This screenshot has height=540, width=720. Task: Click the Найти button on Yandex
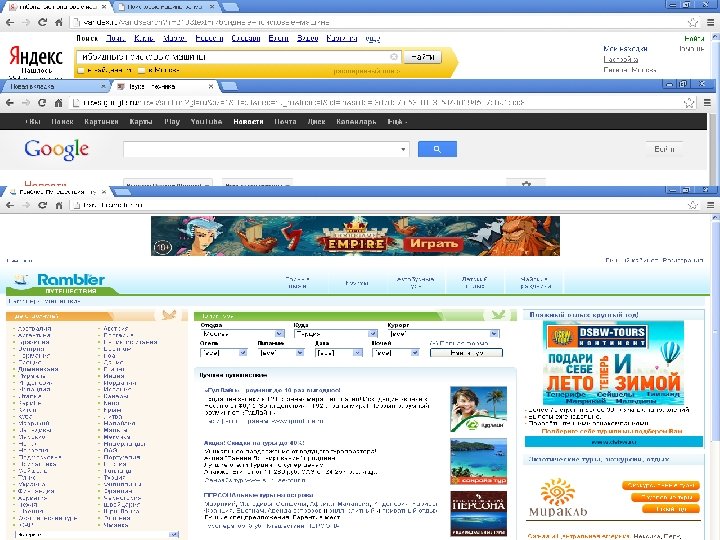click(422, 57)
